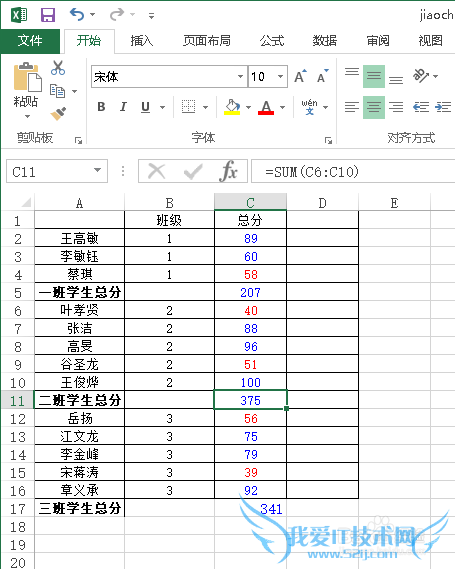455x569 pixels.
Task: Switch to the 审阅 Review tab
Action: click(x=378, y=41)
